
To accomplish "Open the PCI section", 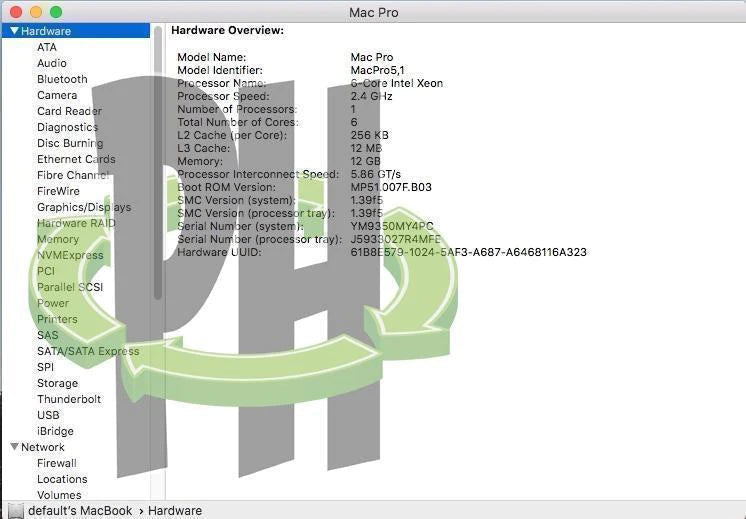I will click(x=46, y=271).
